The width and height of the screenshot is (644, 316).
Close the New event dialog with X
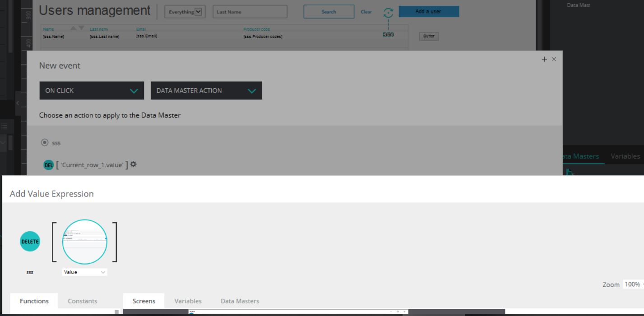tap(554, 60)
